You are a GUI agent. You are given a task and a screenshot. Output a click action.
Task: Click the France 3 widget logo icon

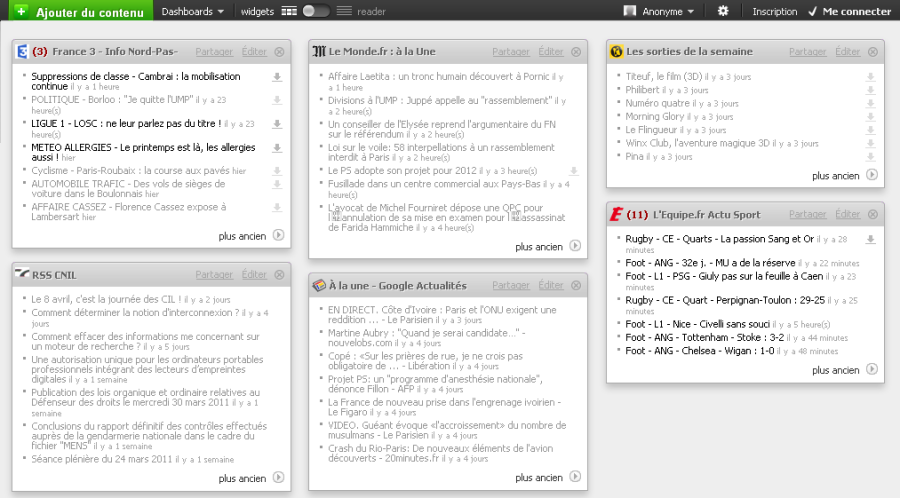[x=22, y=52]
